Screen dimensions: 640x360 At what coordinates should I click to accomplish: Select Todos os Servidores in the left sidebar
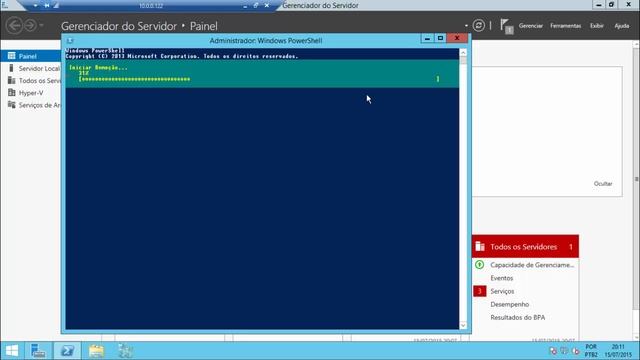pyautogui.click(x=31, y=80)
